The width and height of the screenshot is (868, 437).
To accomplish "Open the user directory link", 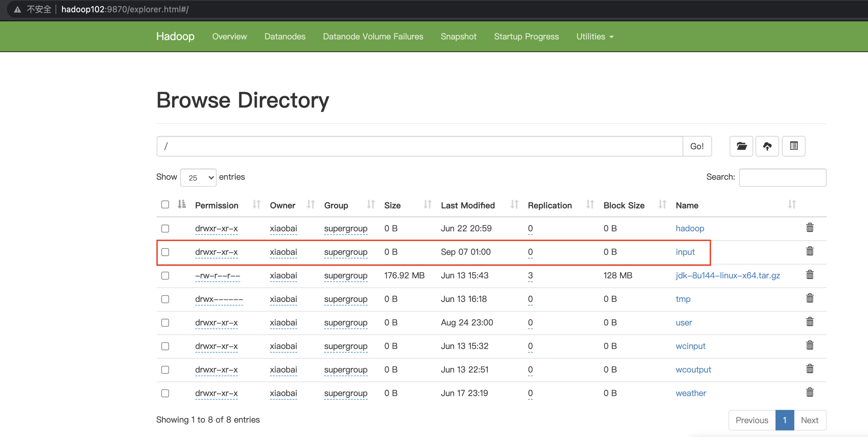I will click(x=684, y=323).
